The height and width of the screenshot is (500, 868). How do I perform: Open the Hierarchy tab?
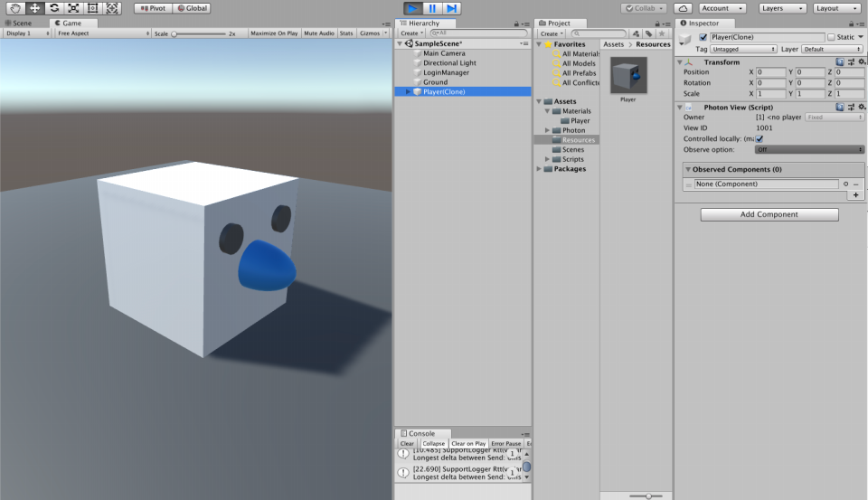pos(425,24)
